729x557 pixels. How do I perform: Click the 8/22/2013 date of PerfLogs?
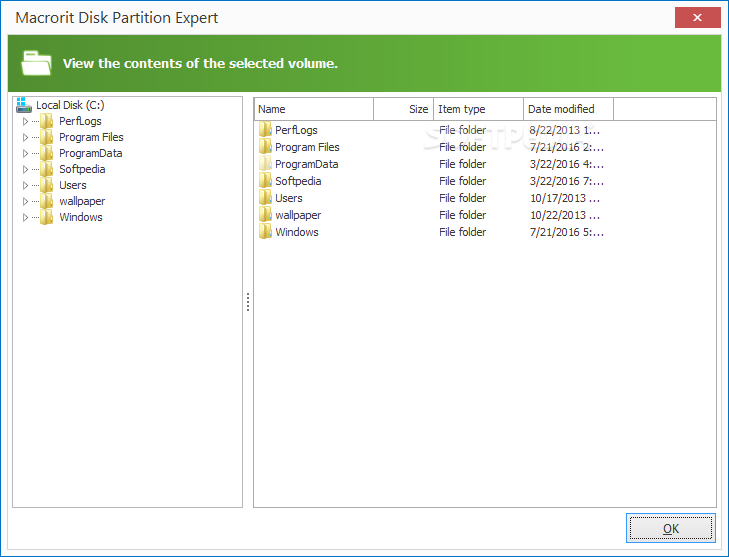[564, 130]
